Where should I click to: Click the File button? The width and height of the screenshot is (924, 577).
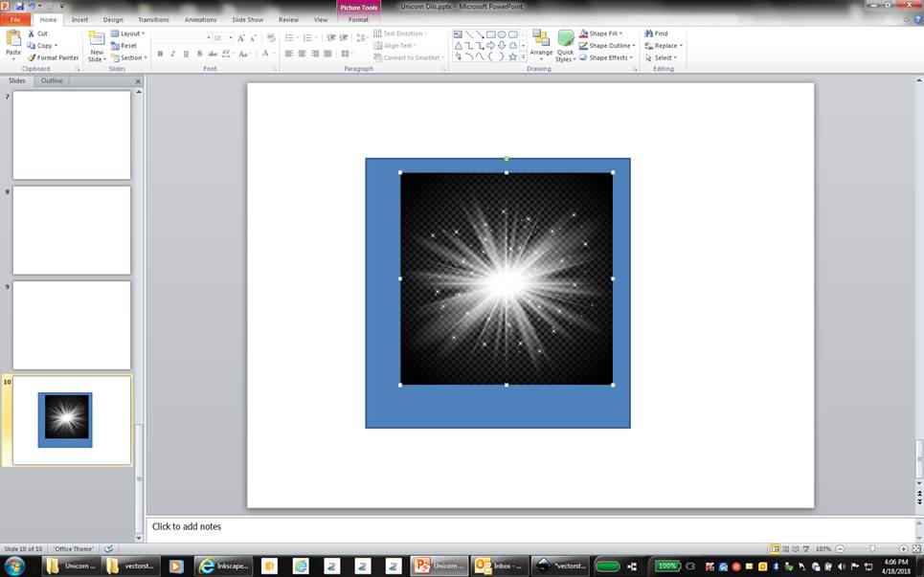point(15,19)
